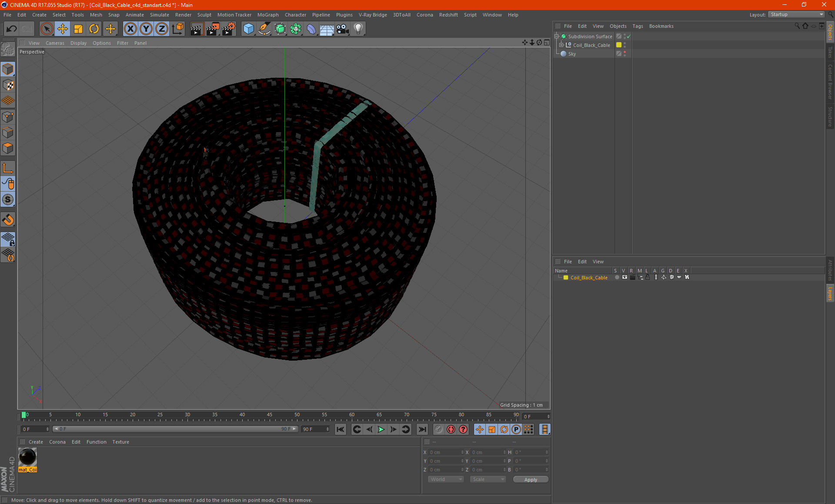Switch to Points mode in left toolbar
This screenshot has width=835, height=504.
tap(8, 117)
